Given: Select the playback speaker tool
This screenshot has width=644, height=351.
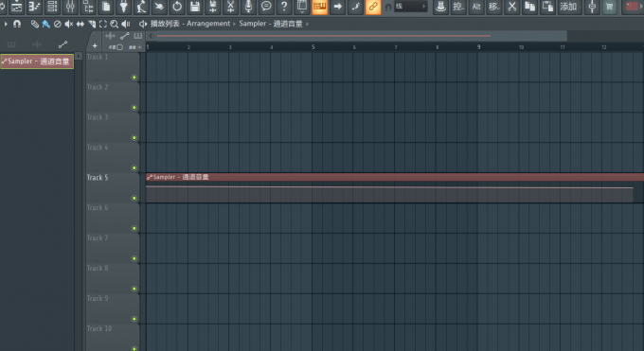Looking at the screenshot, I should [126, 25].
